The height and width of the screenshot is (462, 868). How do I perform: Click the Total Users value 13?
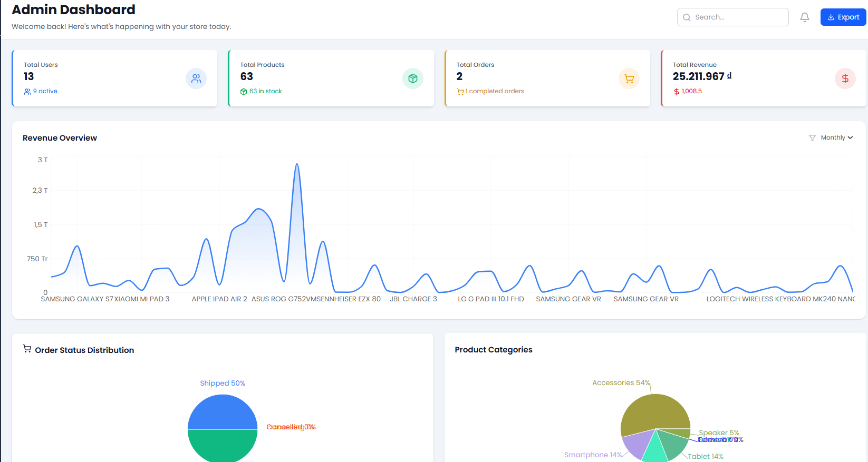28,76
